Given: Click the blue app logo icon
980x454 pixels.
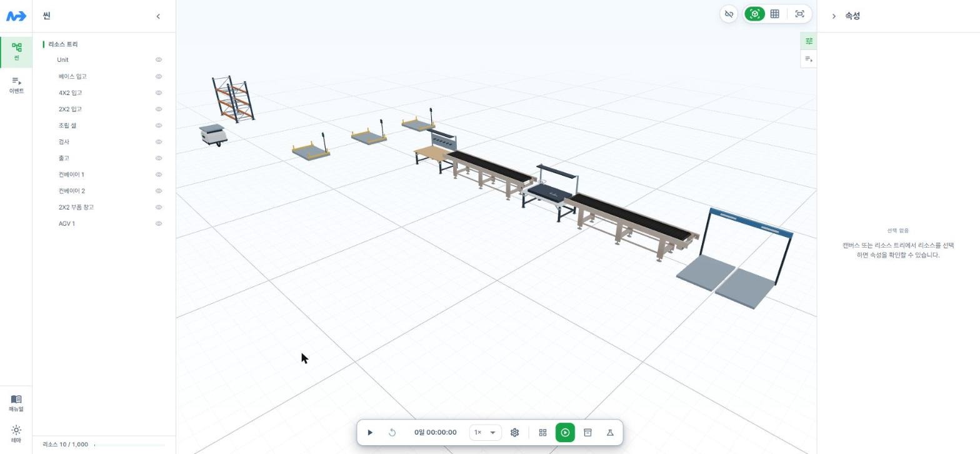Looking at the screenshot, I should (x=16, y=16).
